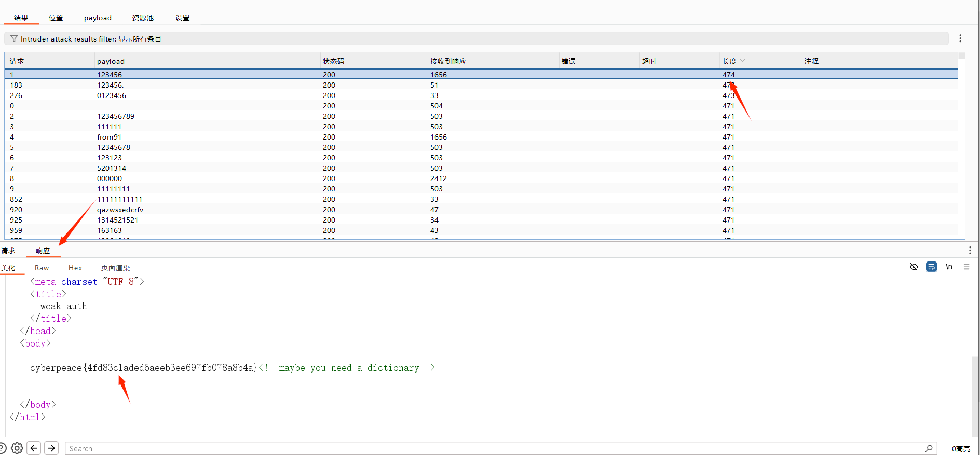The height and width of the screenshot is (455, 980).
Task: Sort by the payload column header
Action: (208, 61)
